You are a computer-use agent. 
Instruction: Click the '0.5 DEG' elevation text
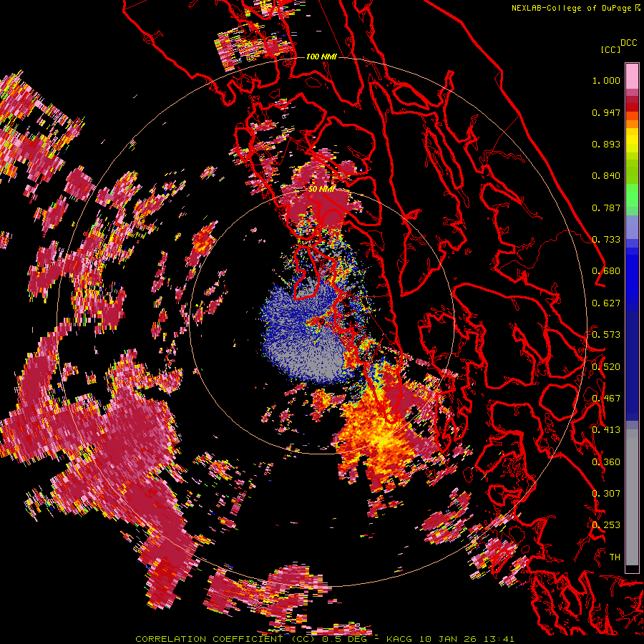point(343,639)
